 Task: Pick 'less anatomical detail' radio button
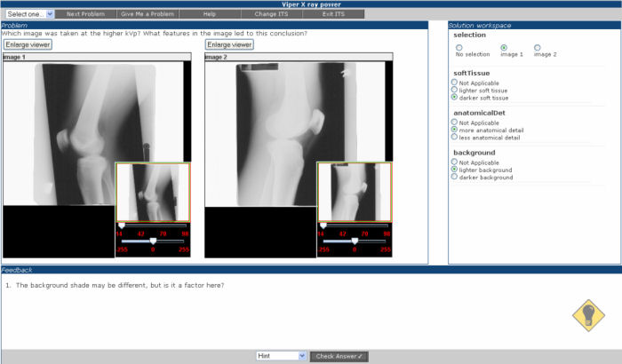[x=455, y=137]
